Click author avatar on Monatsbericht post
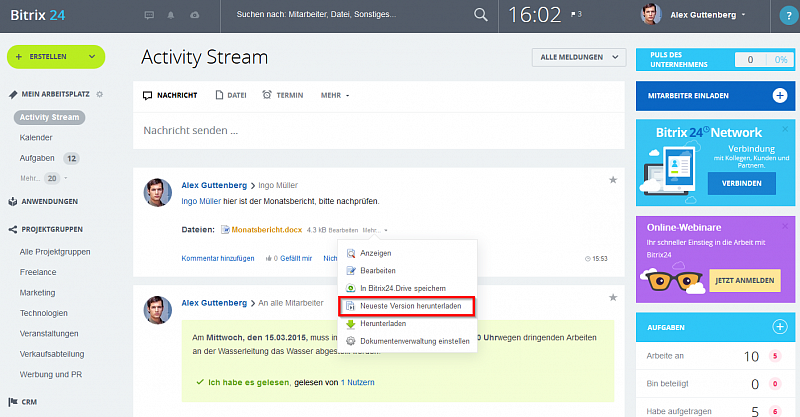800x417 pixels. (158, 192)
